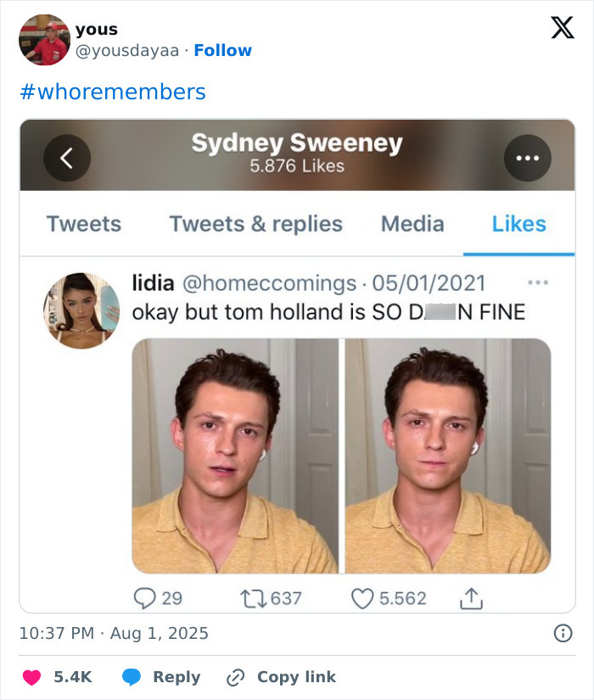Open the info icon near the timestamp
This screenshot has width=594, height=700.
pos(564,631)
